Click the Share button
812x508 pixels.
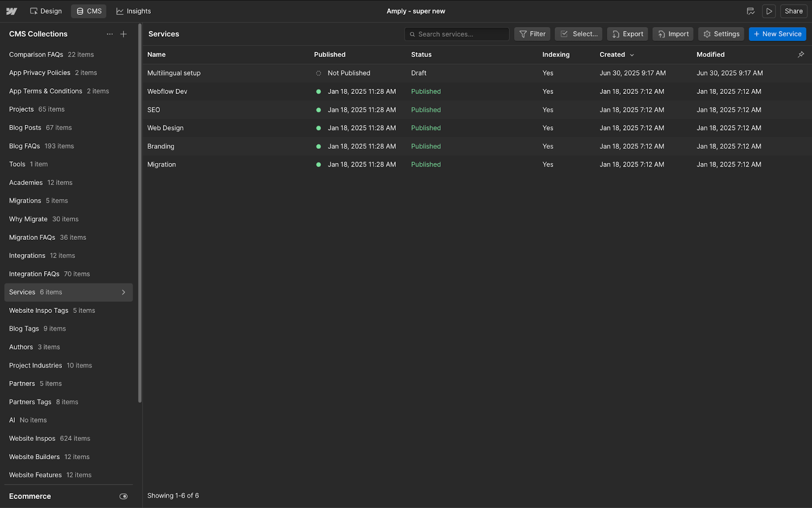pos(794,11)
